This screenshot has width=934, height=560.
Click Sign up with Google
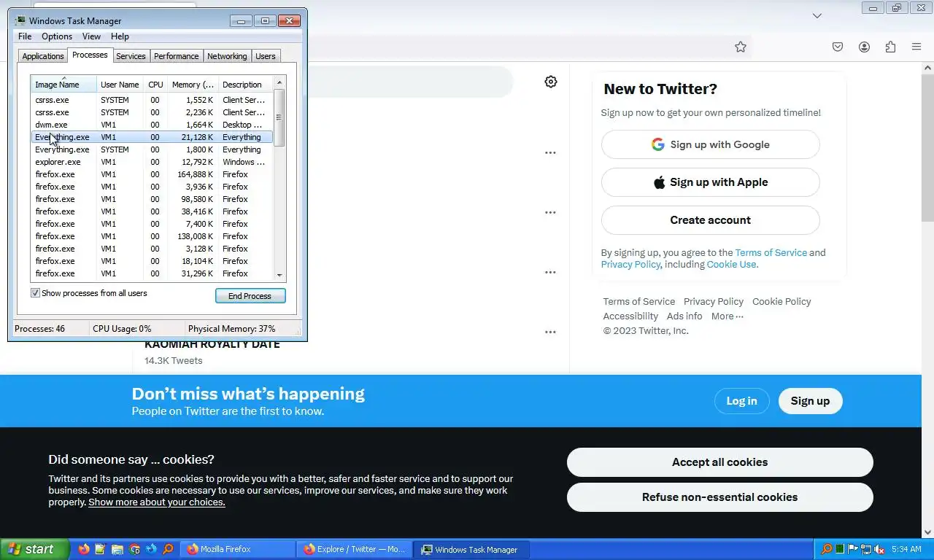pos(710,144)
